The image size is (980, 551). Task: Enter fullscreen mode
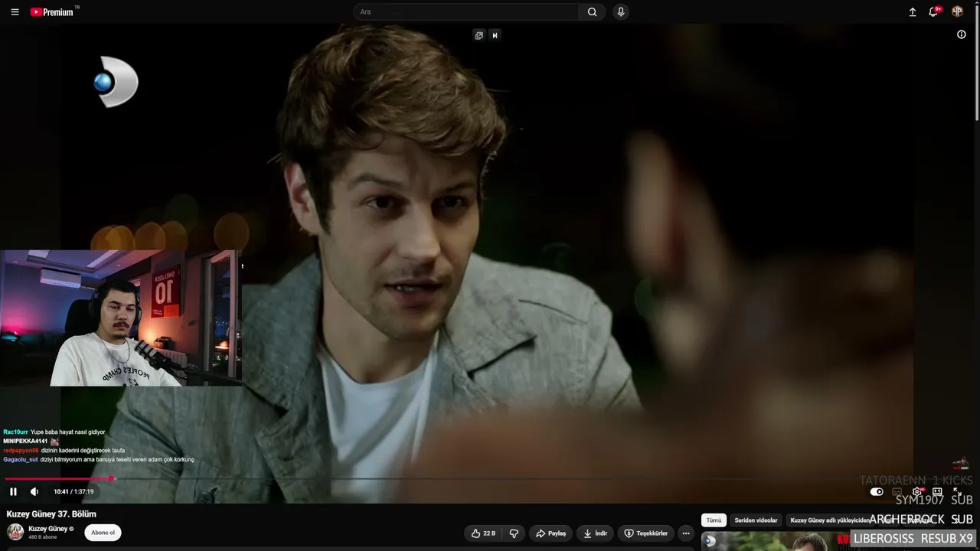click(x=957, y=492)
